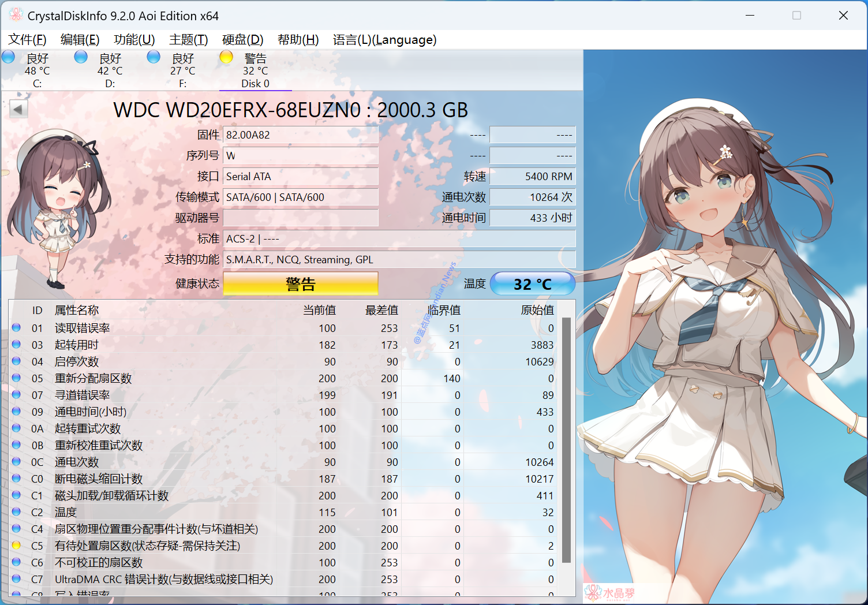
Task: Open the 主题(T) theme menu
Action: click(188, 40)
